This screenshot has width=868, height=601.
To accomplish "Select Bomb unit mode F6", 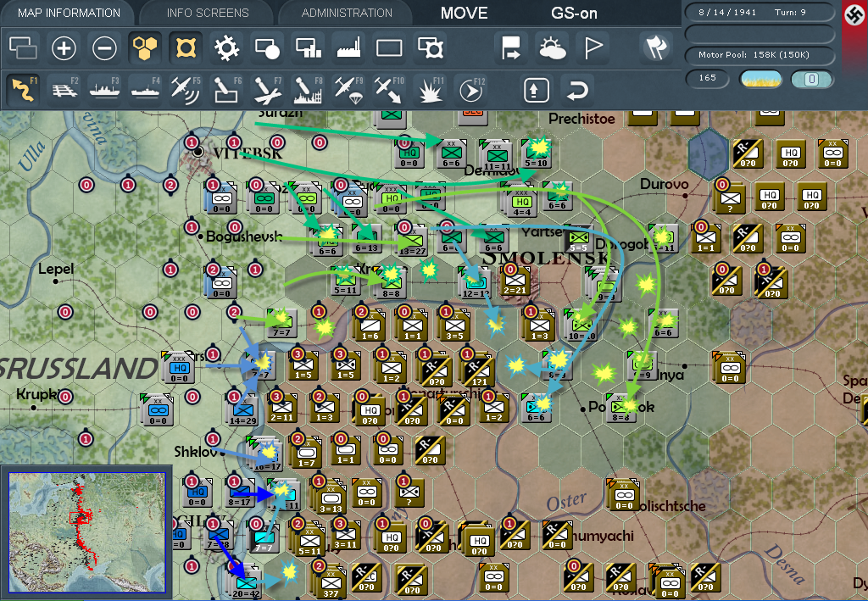I will (x=226, y=90).
